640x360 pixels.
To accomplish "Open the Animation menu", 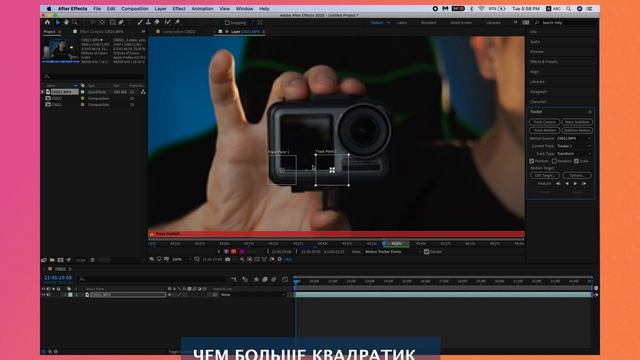I will click(202, 9).
